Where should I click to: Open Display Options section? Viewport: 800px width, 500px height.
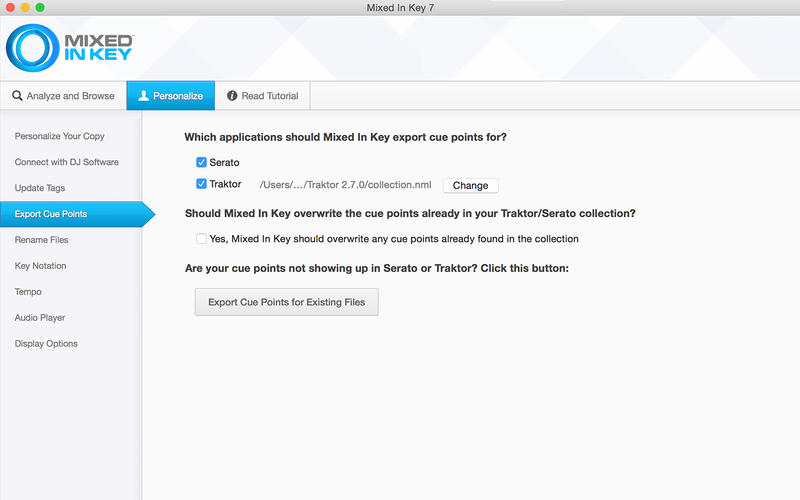coord(46,343)
